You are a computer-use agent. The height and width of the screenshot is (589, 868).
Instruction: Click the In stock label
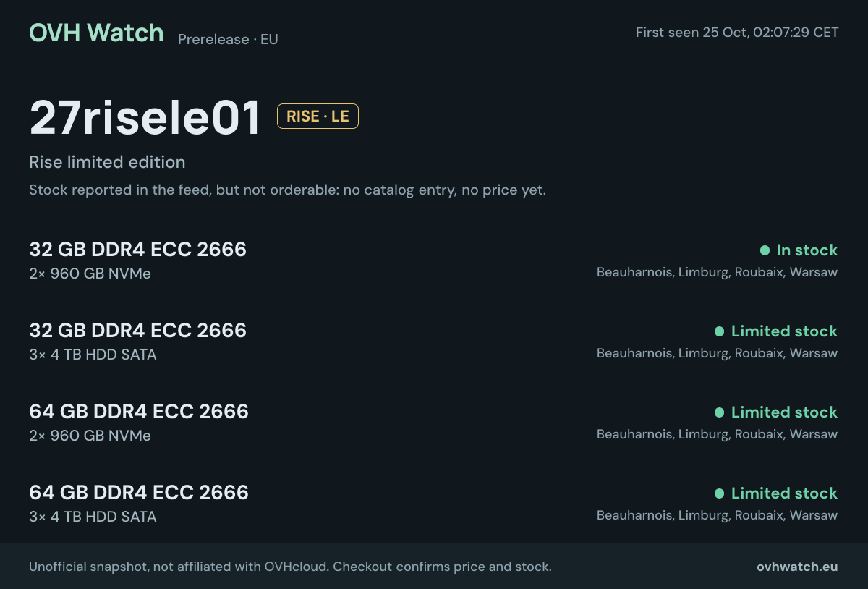pyautogui.click(x=807, y=250)
